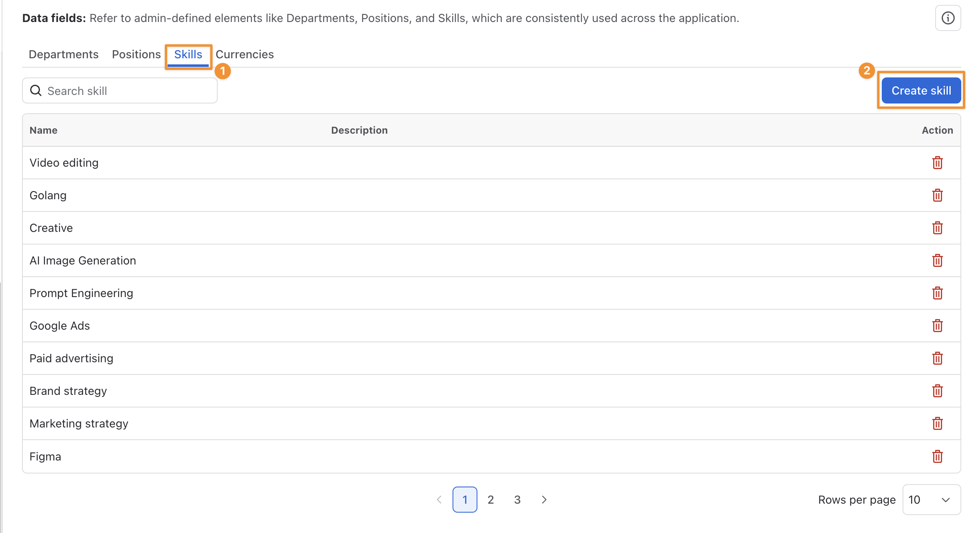Click the Rows per page label
This screenshot has height=533, width=980.
click(x=857, y=500)
